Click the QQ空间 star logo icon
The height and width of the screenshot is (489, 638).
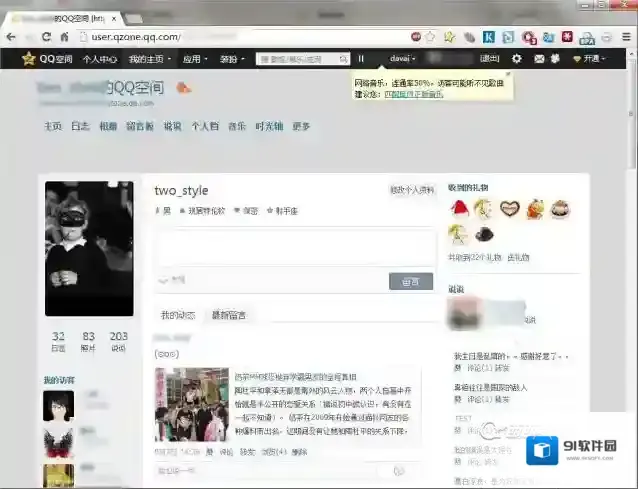pos(29,59)
